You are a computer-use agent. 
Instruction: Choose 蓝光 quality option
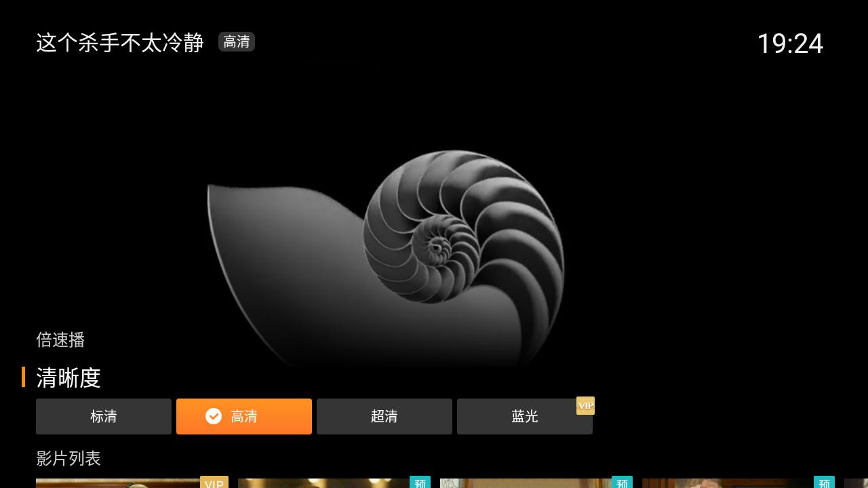pos(525,416)
